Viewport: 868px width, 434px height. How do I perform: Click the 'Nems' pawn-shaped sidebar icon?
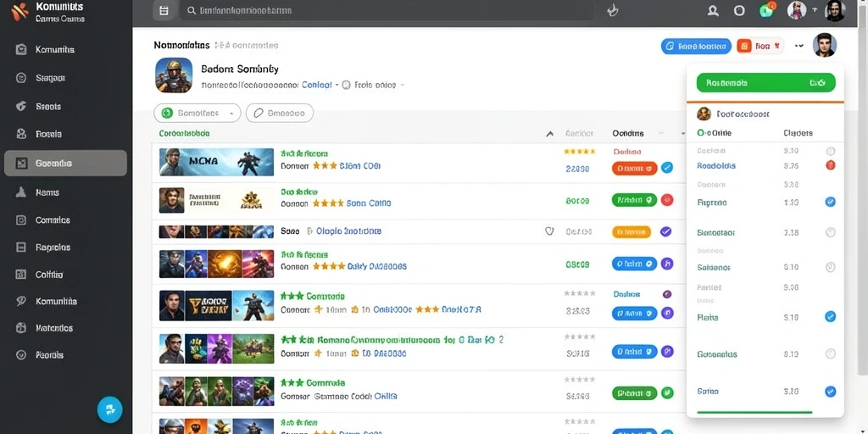point(21,192)
